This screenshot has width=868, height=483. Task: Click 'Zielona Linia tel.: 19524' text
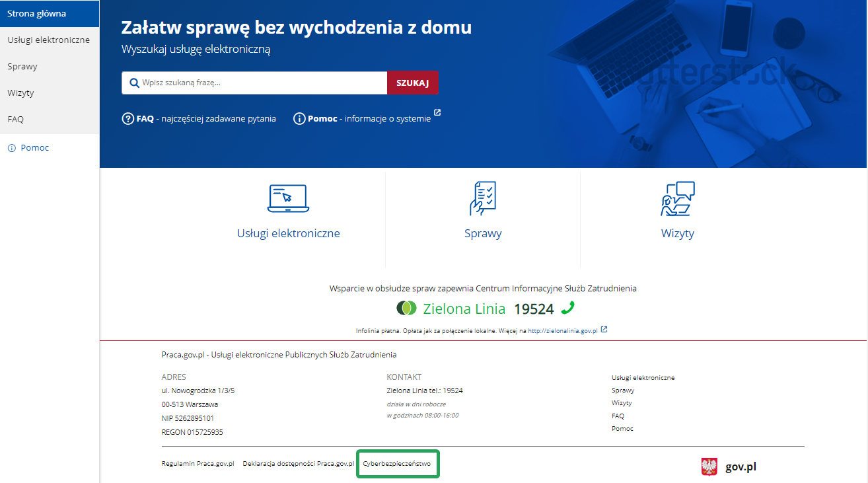point(425,390)
